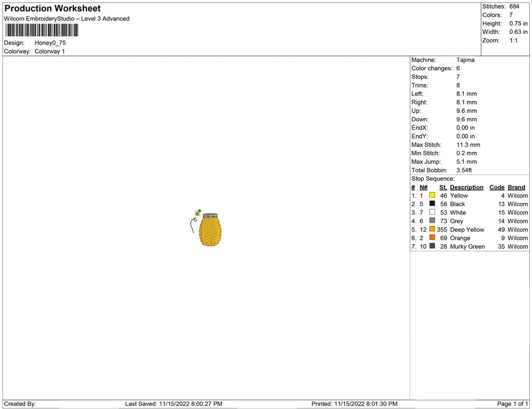Click the 'Description' column header
The image size is (532, 409).
pos(466,187)
